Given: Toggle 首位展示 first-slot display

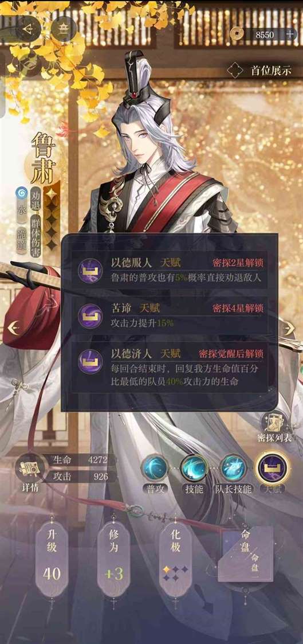Looking at the screenshot, I should pyautogui.click(x=260, y=70).
